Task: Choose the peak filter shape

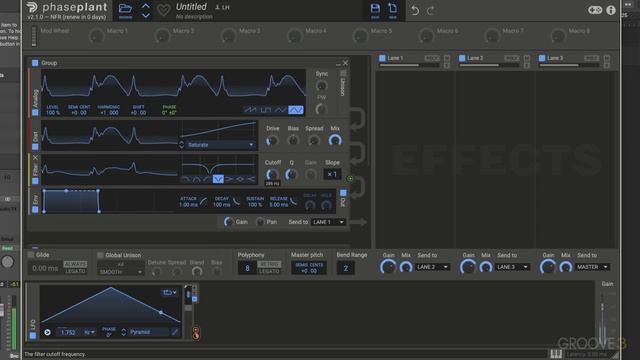Action: point(240,179)
